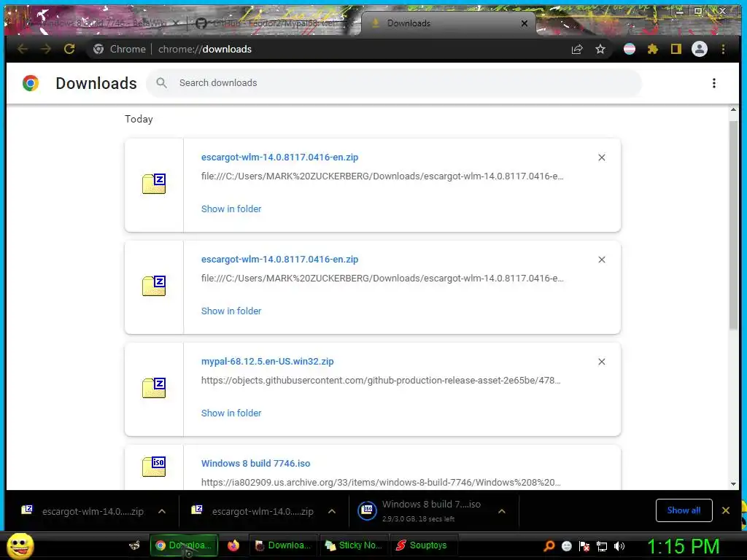The width and height of the screenshot is (747, 560).
Task: Close the bottom download bar
Action: click(x=726, y=510)
